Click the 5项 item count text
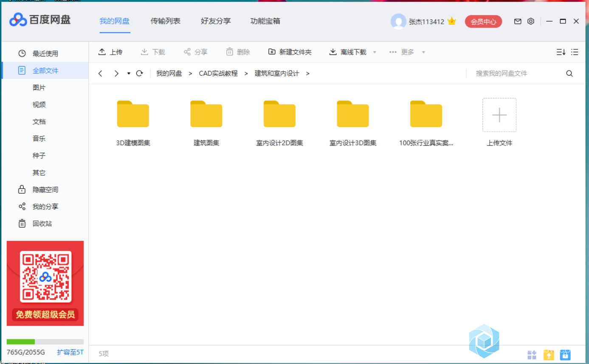Screen dimensions: 589x364 click(104, 353)
